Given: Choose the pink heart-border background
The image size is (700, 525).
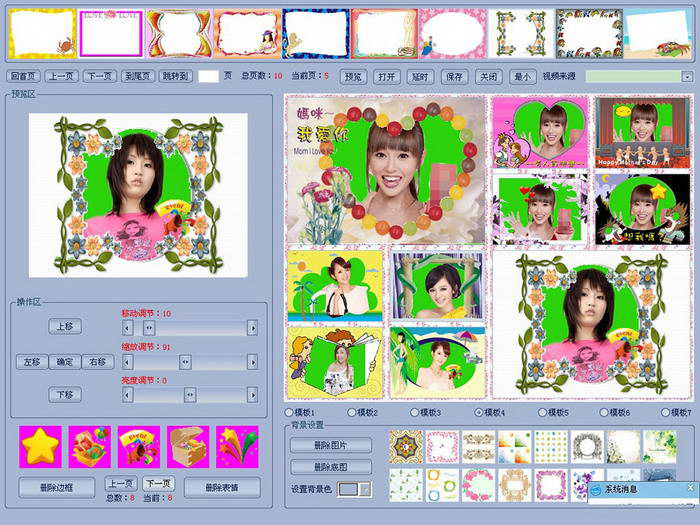Looking at the screenshot, I should coord(442,447).
